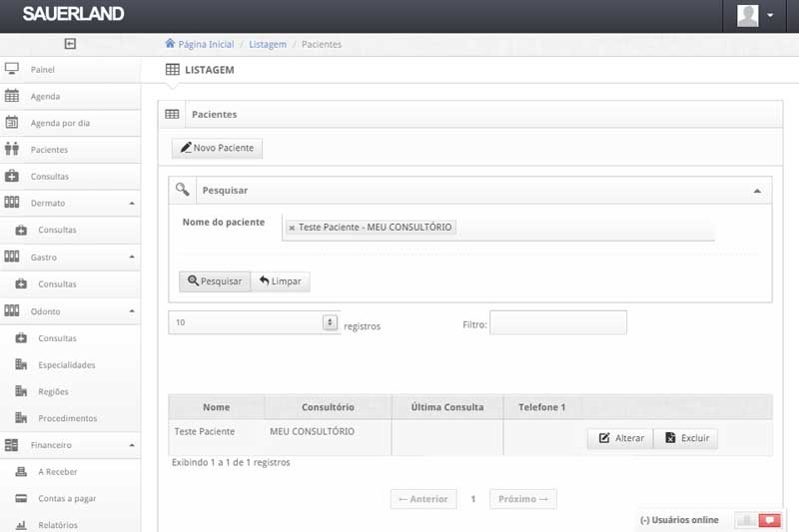Collapse the Financeiro menu section
799x532 pixels.
click(132, 445)
